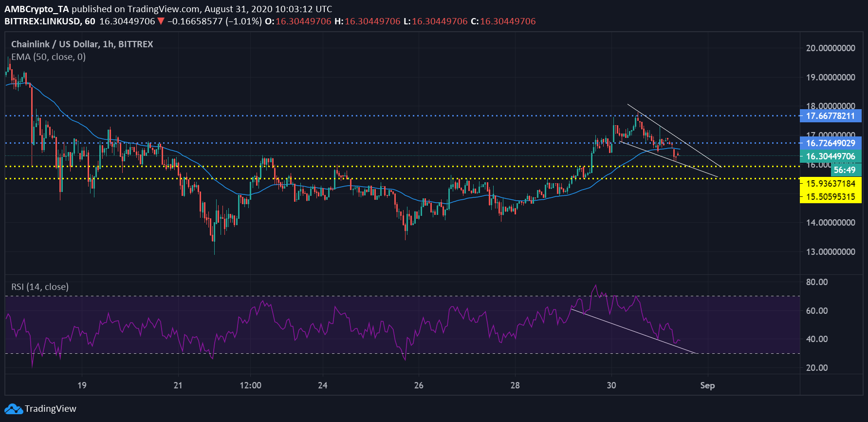The image size is (868, 422).
Task: Select the EMA (50, close, 0) indicator label
Action: (48, 57)
